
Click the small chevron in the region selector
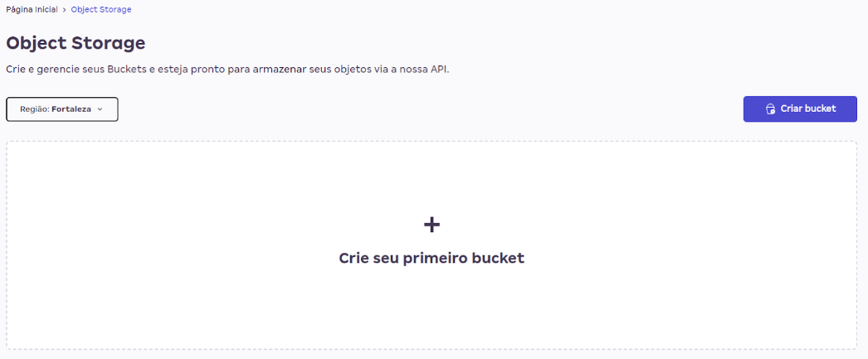click(x=100, y=109)
